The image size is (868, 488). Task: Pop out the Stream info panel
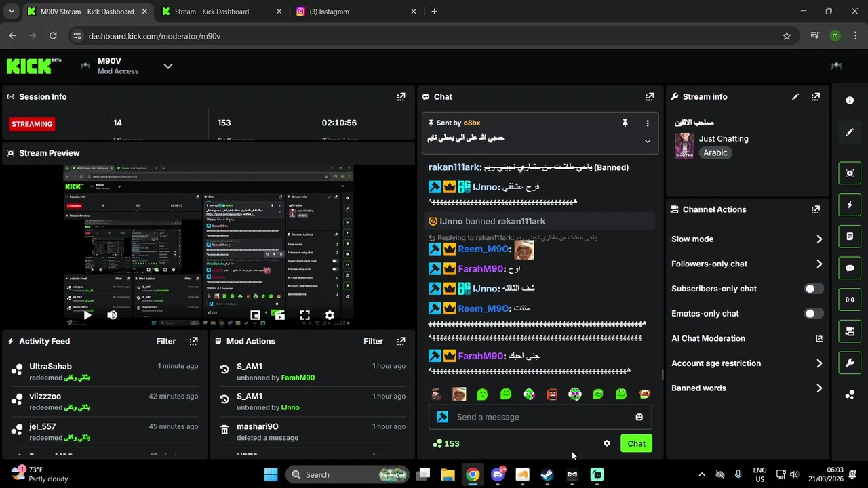(816, 97)
